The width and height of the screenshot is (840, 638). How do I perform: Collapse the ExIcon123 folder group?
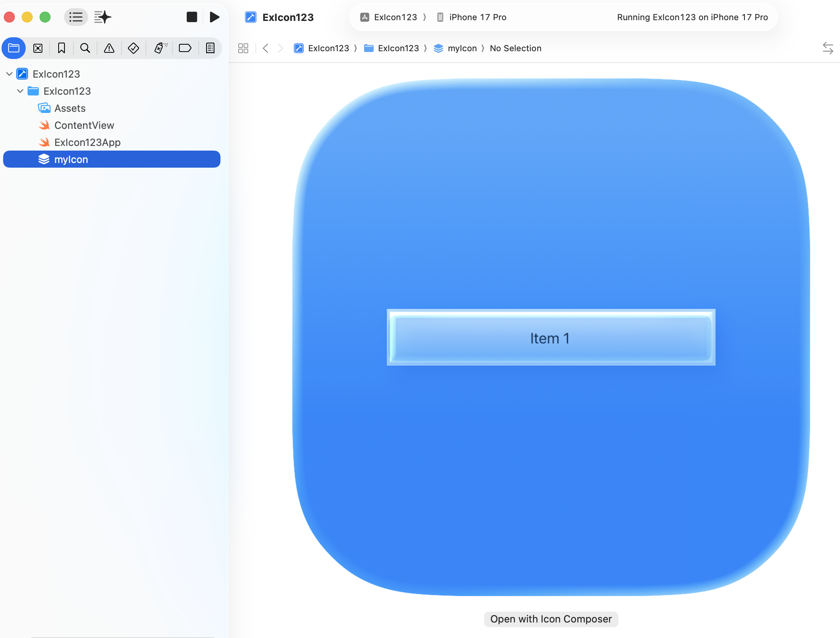pos(20,91)
